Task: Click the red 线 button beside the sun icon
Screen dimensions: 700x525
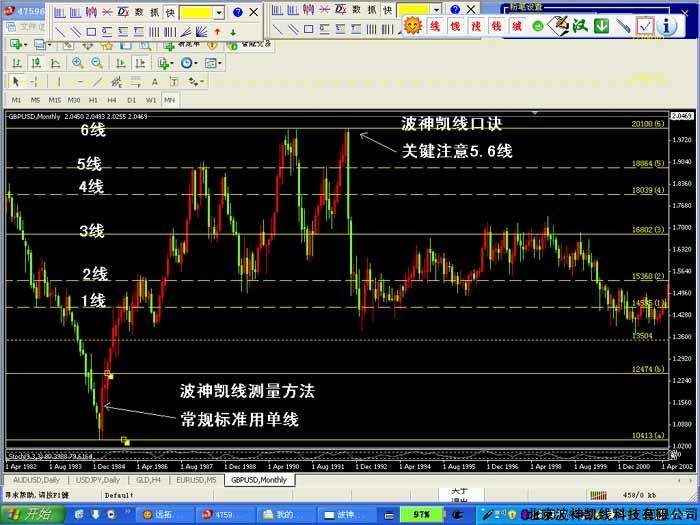Action: [434, 26]
